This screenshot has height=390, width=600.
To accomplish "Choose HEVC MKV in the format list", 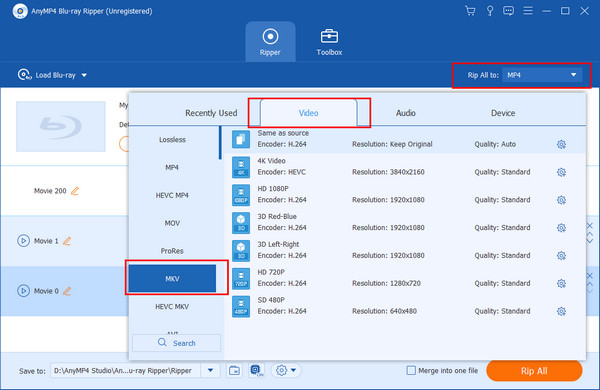I will [172, 307].
